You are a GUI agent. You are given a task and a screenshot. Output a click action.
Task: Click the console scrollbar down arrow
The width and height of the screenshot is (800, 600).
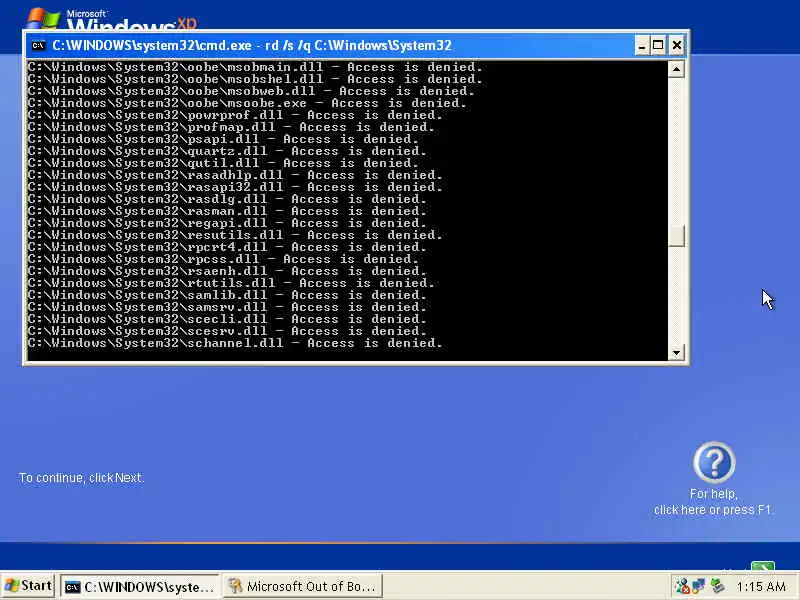(676, 353)
